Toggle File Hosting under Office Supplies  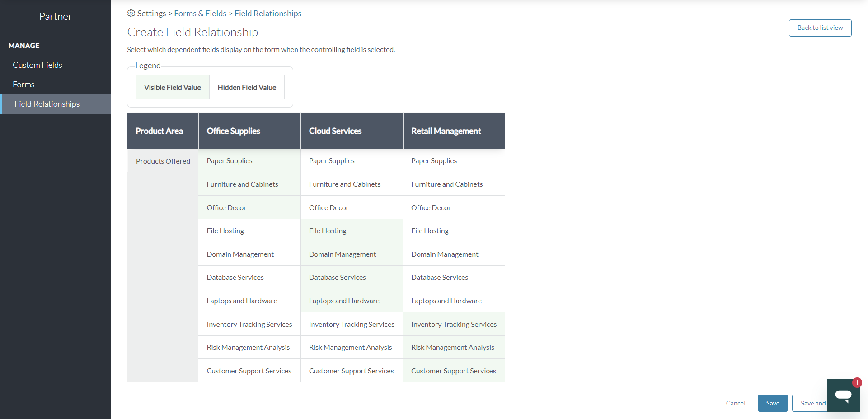click(x=249, y=231)
